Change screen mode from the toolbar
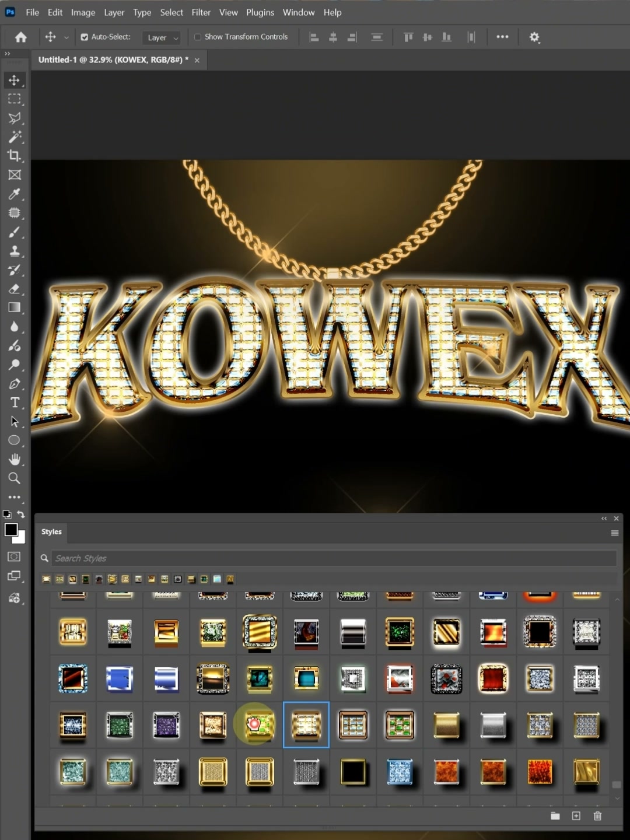This screenshot has width=630, height=840. point(15,576)
